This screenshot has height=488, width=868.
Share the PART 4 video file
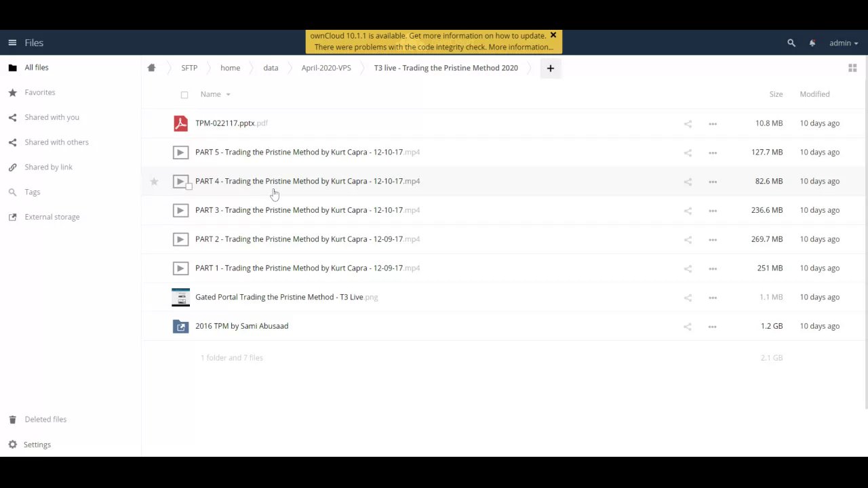(688, 182)
